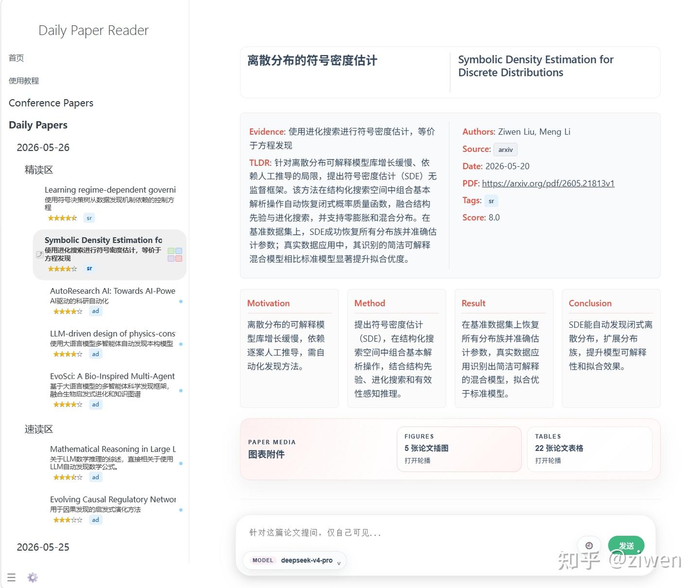Click the unread dot beside EvoSci paper

coord(181,391)
